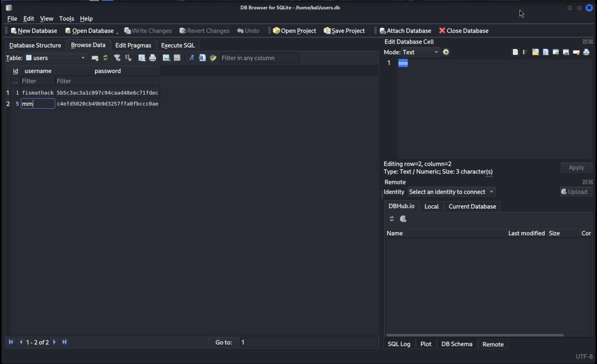597x364 pixels.
Task: Open the conditional format pencil icon
Action: [x=213, y=58]
